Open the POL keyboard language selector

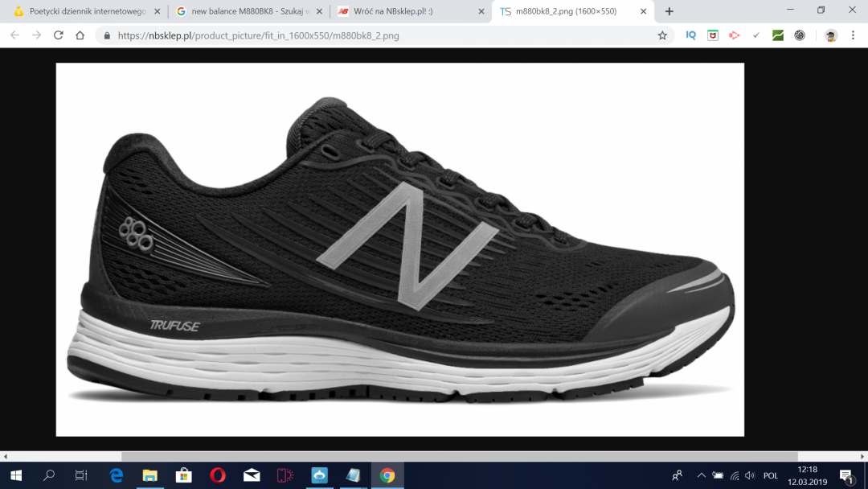coord(770,475)
